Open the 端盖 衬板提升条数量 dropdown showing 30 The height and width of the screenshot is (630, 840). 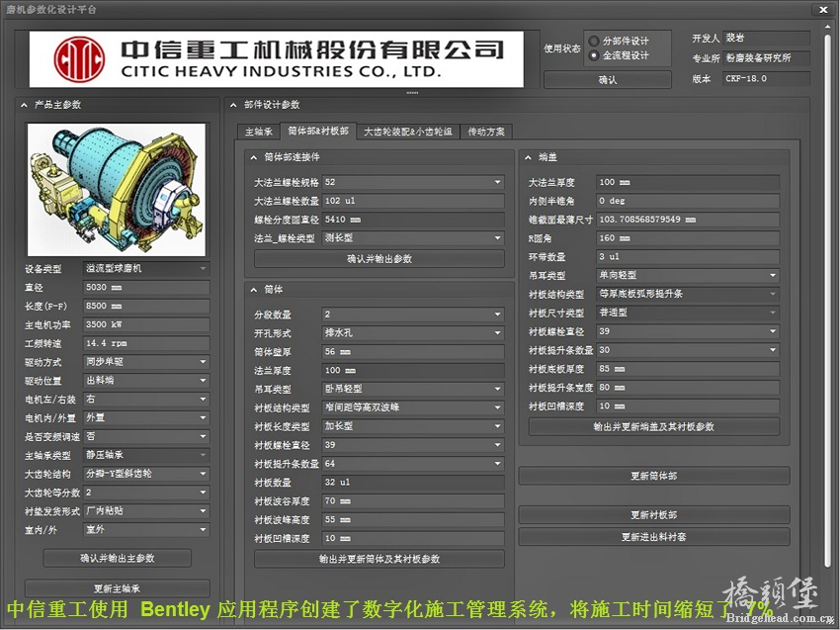point(688,350)
